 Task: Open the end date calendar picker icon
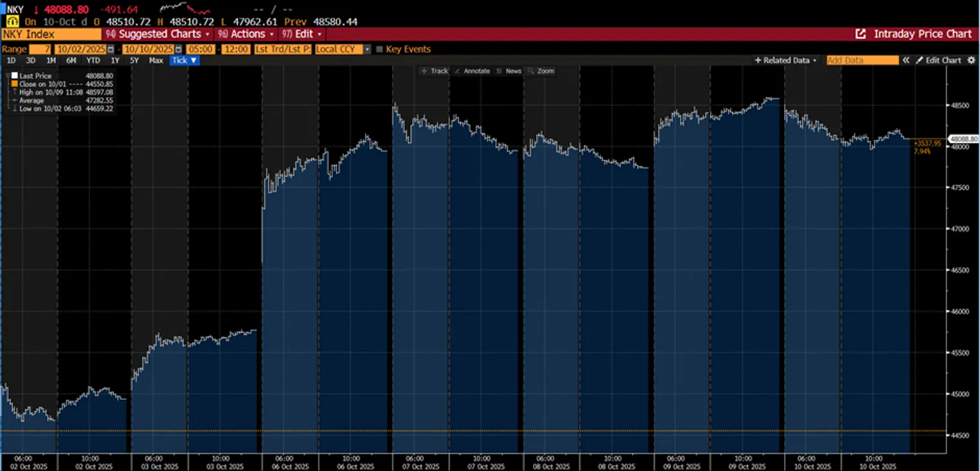pyautogui.click(x=178, y=49)
